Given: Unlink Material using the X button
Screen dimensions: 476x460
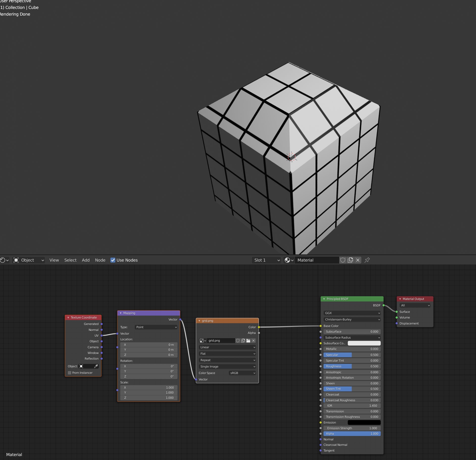Looking at the screenshot, I should pyautogui.click(x=358, y=260).
